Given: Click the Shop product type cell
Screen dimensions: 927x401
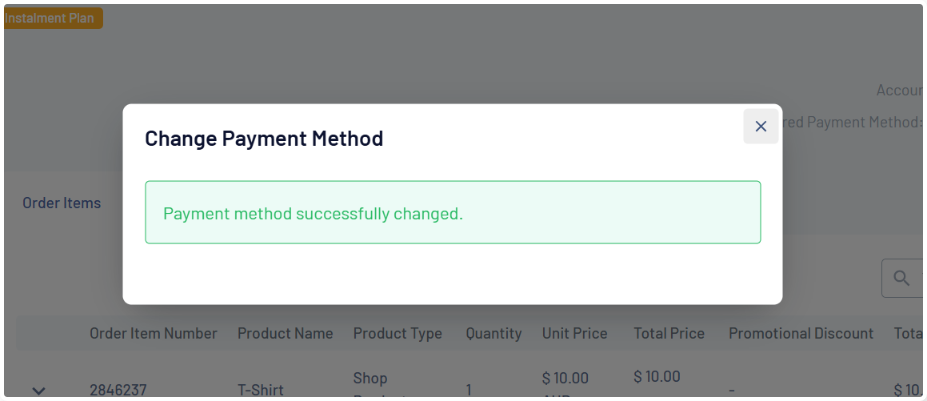Looking at the screenshot, I should click(x=371, y=379).
